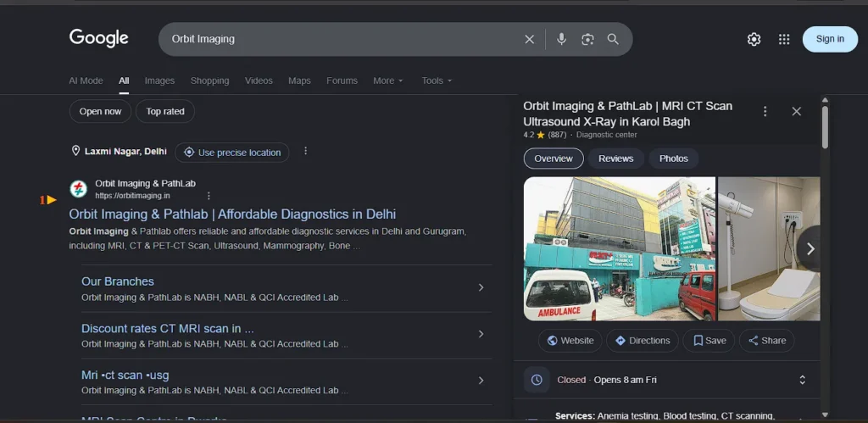Click the knowledge panel scrollbar thumb
868x423 pixels.
click(x=825, y=127)
